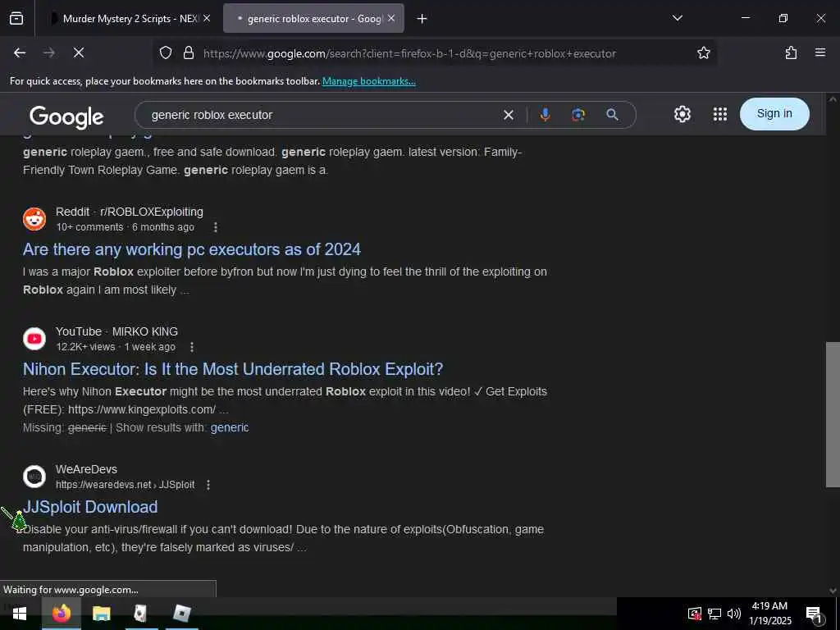Clear the Google search query
The image size is (840, 630).
[509, 115]
